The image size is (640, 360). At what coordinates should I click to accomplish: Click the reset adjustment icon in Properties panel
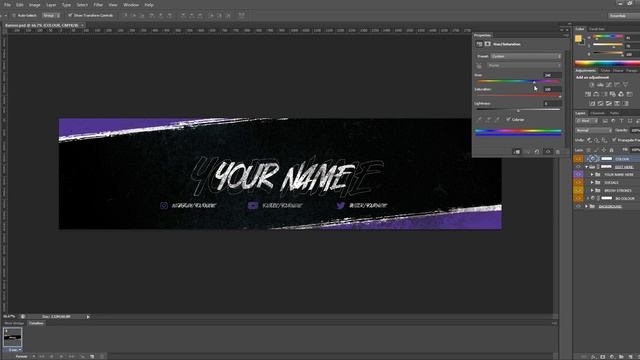[x=537, y=152]
